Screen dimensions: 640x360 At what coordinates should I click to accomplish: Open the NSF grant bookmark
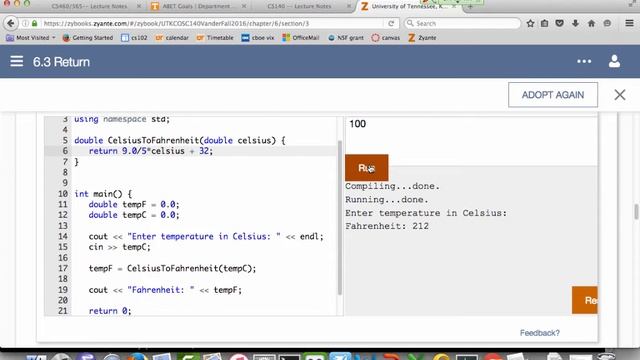(x=346, y=38)
